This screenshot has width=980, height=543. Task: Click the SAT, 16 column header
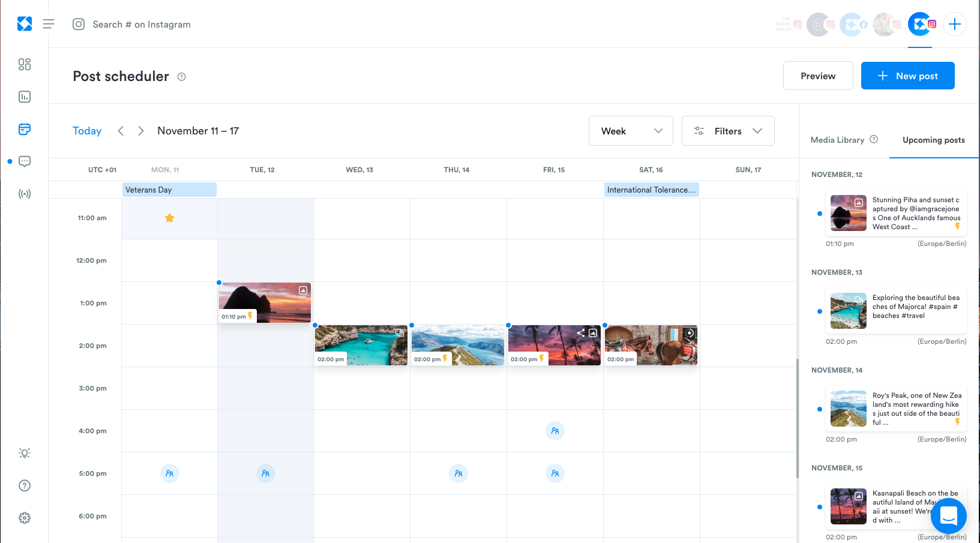[x=651, y=170]
